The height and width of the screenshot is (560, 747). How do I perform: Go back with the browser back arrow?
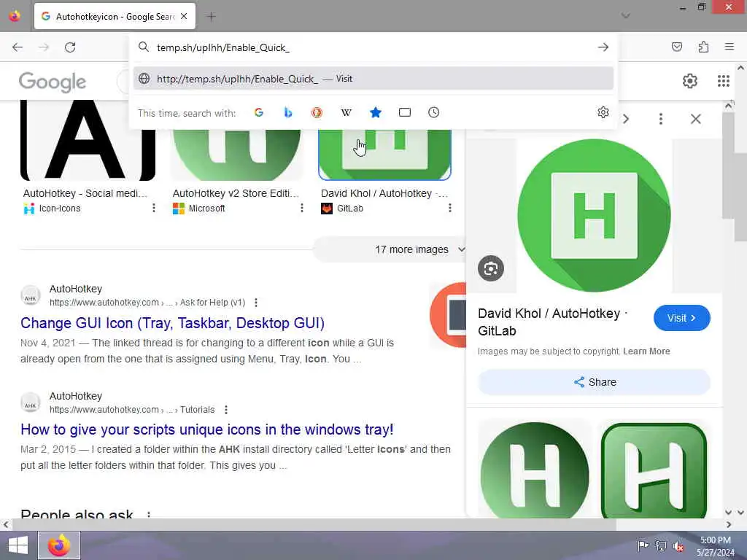[x=18, y=47]
